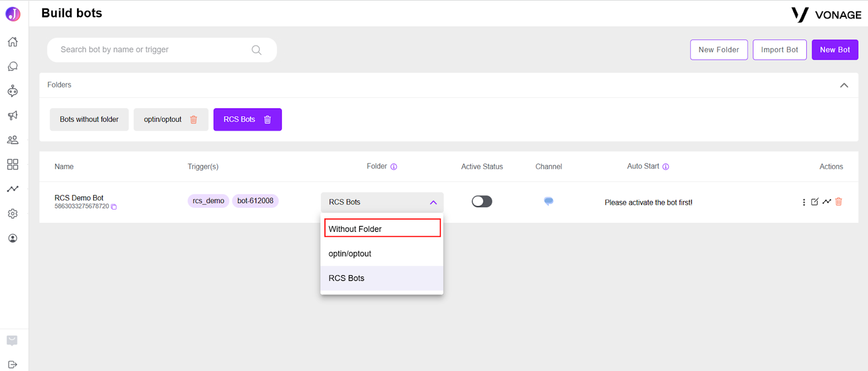
Task: Click the New Bot button
Action: [x=835, y=50]
